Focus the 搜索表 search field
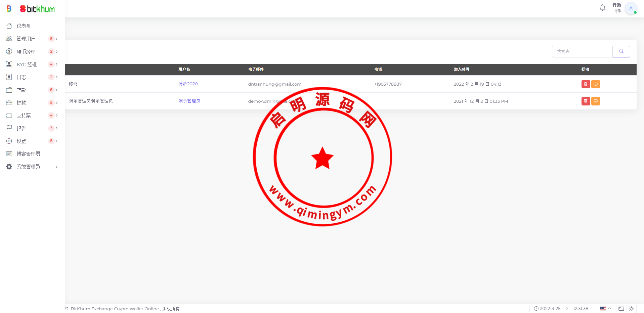 coord(582,51)
